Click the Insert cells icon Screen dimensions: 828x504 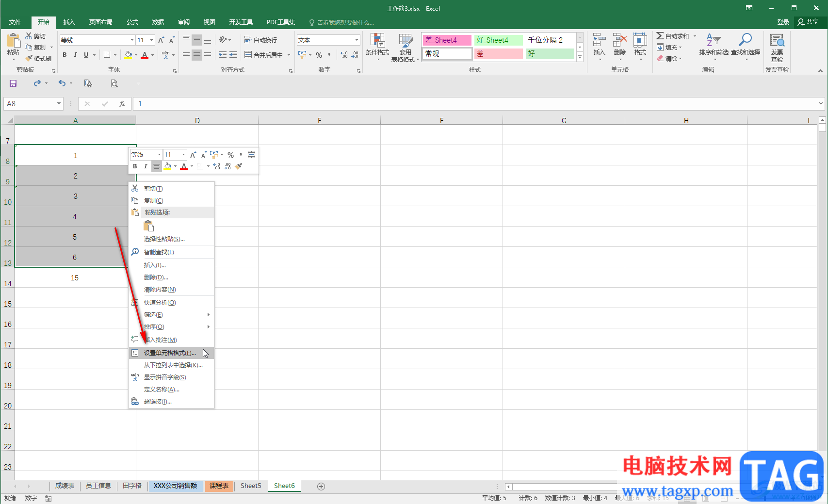599,41
